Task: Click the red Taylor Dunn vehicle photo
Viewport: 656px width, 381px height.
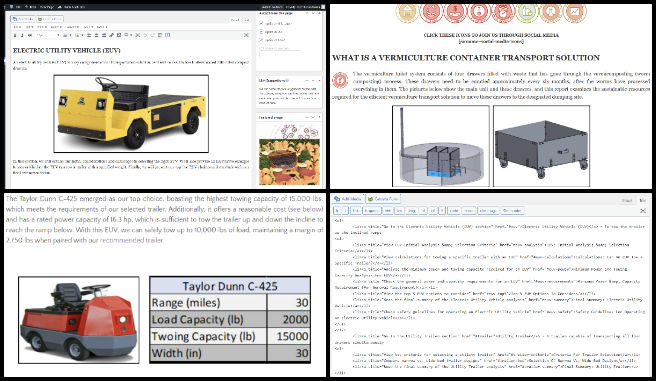Action: point(79,320)
